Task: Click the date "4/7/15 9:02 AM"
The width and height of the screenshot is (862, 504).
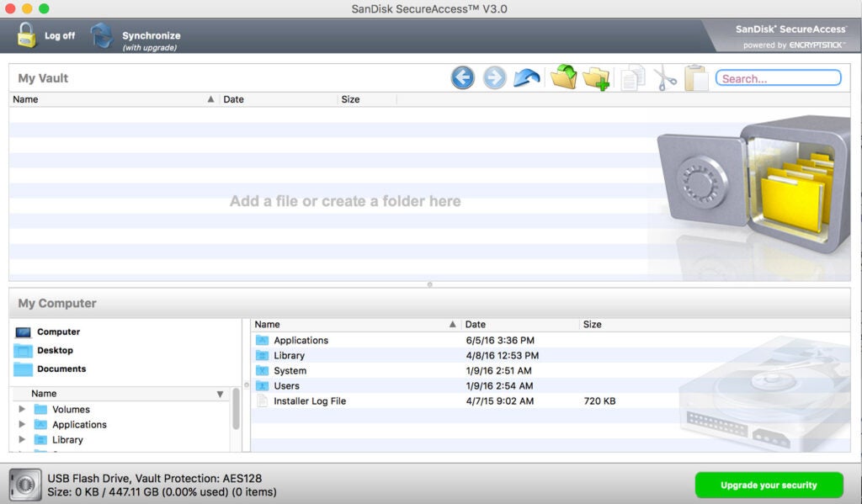Action: pos(500,401)
